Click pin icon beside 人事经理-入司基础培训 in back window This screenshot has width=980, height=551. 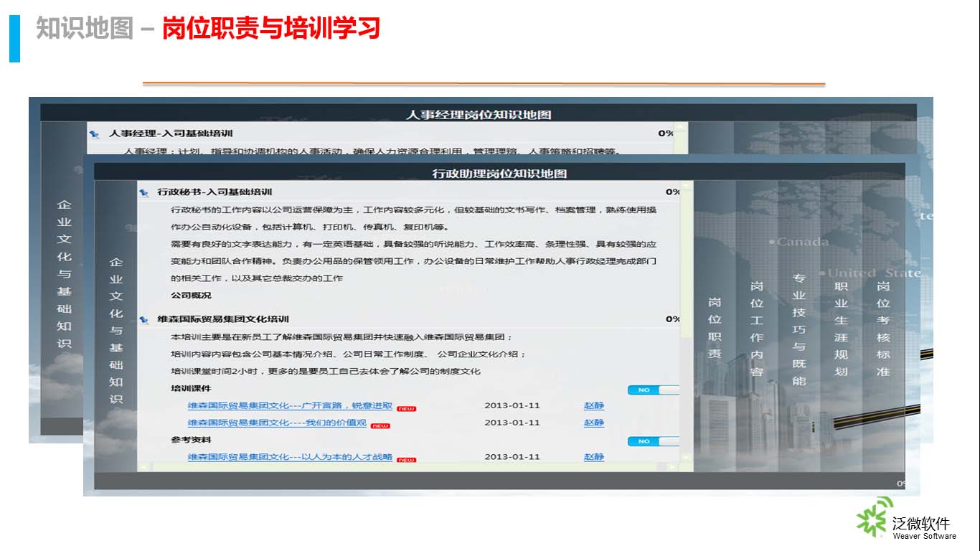[x=94, y=134]
